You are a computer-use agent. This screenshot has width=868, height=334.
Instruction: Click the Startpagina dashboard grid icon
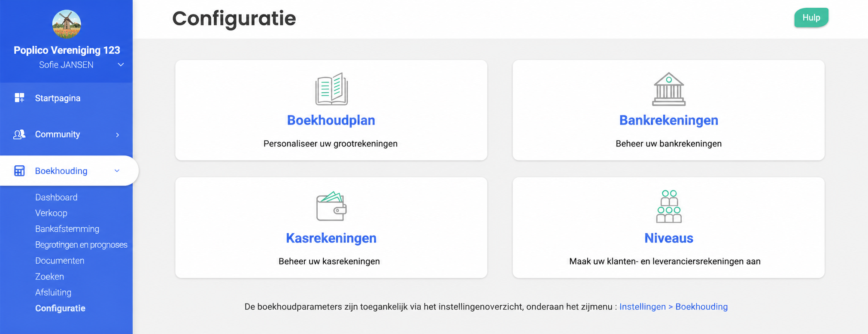pyautogui.click(x=19, y=98)
